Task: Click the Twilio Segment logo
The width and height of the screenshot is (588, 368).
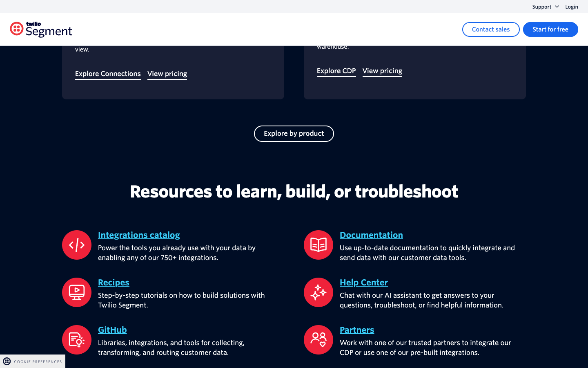Action: pyautogui.click(x=41, y=29)
